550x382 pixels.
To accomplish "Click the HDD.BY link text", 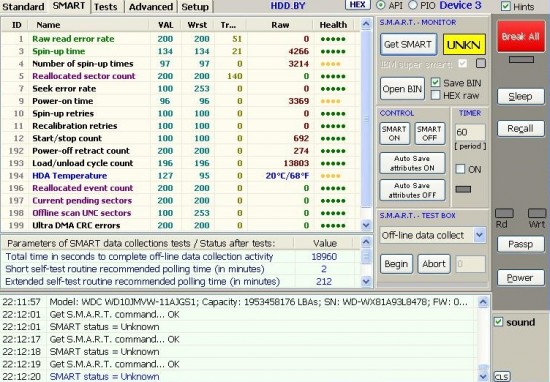I will coord(288,6).
